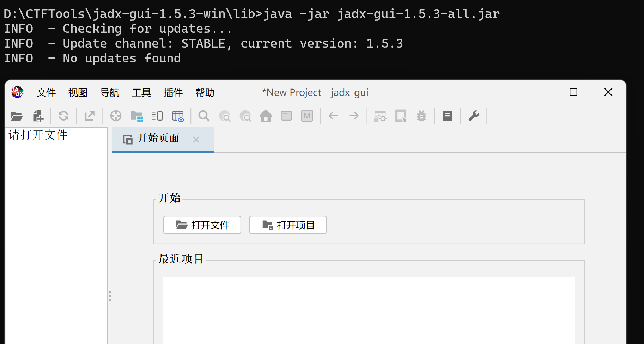Screen dimensions: 644x344
Task: Click the M manifest toolbar icon
Action: pos(307,116)
